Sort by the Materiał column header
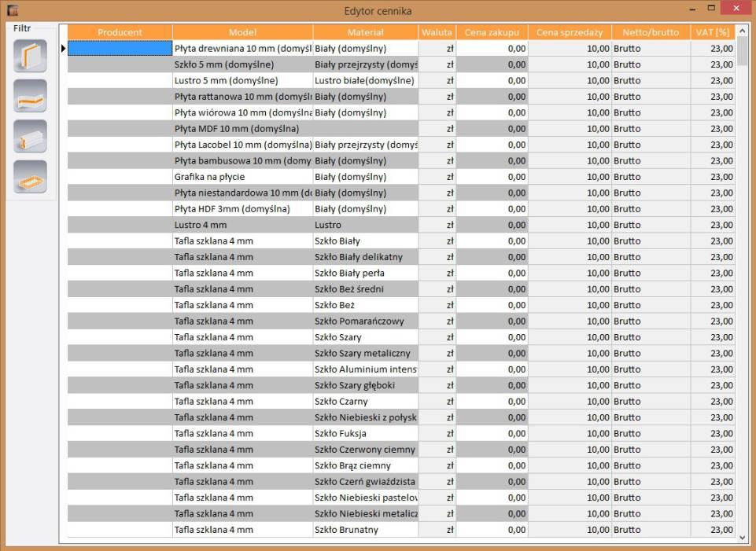Screen dimensions: 756x551 (366, 32)
